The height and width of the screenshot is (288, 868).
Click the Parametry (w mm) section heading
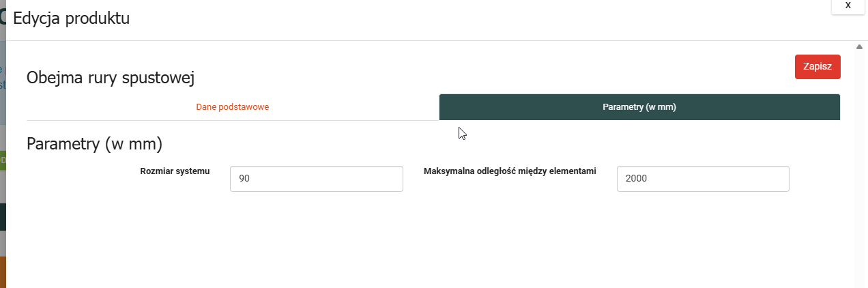(x=94, y=144)
